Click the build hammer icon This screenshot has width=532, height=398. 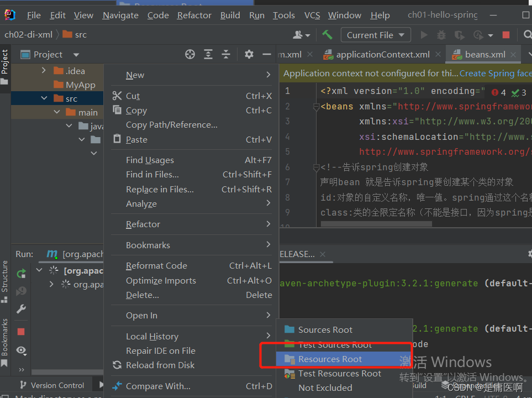[x=327, y=35]
